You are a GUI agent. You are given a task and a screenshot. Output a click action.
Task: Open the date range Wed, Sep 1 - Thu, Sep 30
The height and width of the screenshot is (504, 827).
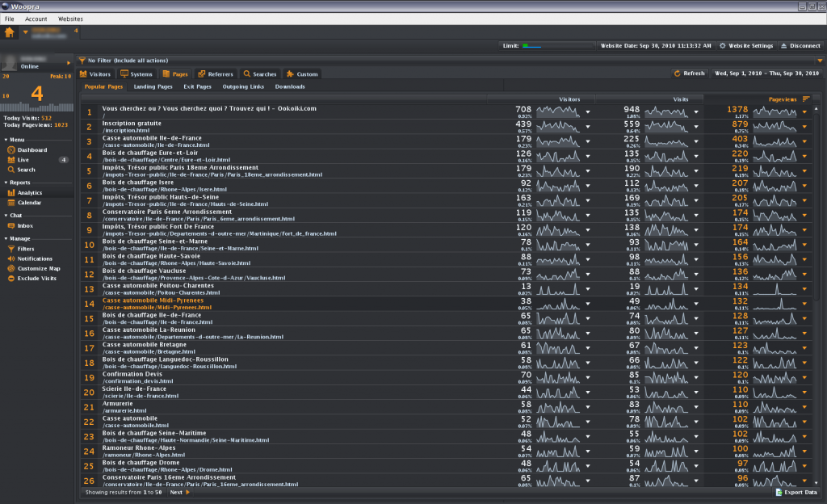pyautogui.click(x=766, y=73)
